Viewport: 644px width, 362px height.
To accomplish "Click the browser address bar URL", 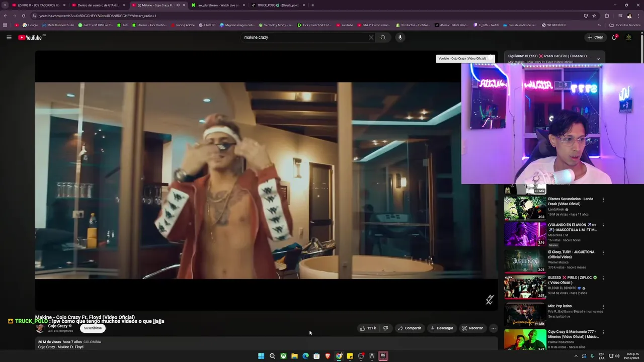I will click(98, 16).
